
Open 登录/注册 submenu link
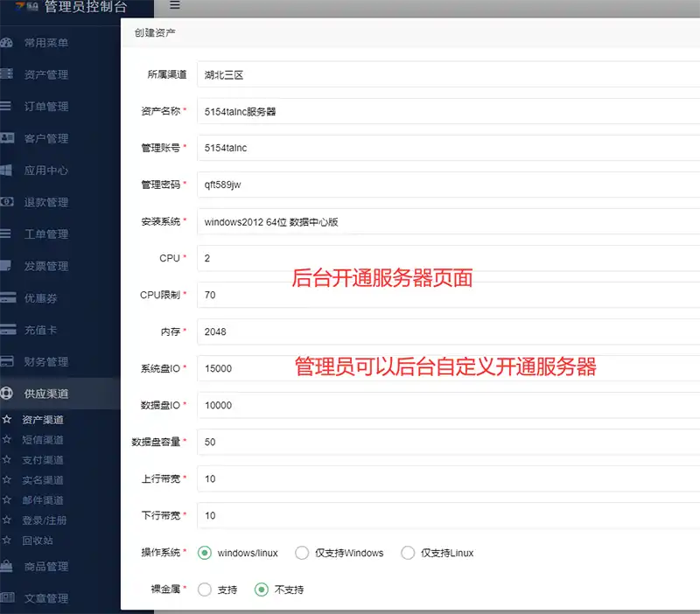pos(45,520)
